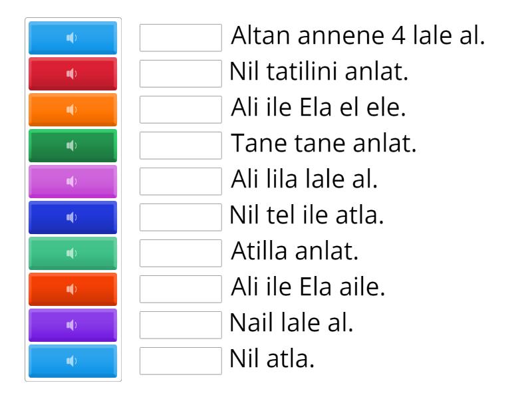This screenshot has height=399, width=532.
Task: Click empty box beside 'Altan annene 4 lale al.'
Action: pos(181,38)
